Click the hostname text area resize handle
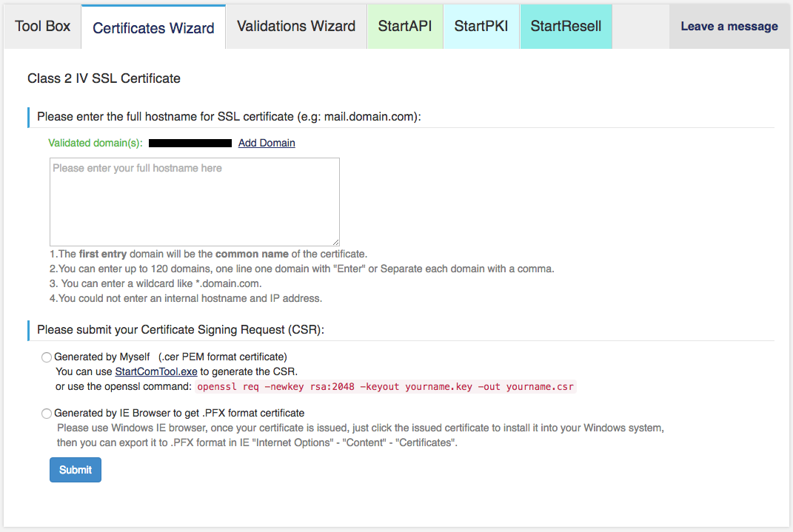The image size is (793, 532). click(x=336, y=242)
